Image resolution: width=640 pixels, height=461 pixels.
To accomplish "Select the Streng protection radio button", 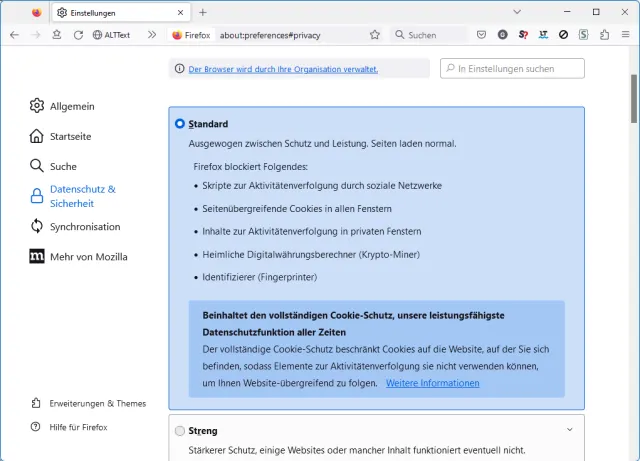I will click(x=180, y=431).
